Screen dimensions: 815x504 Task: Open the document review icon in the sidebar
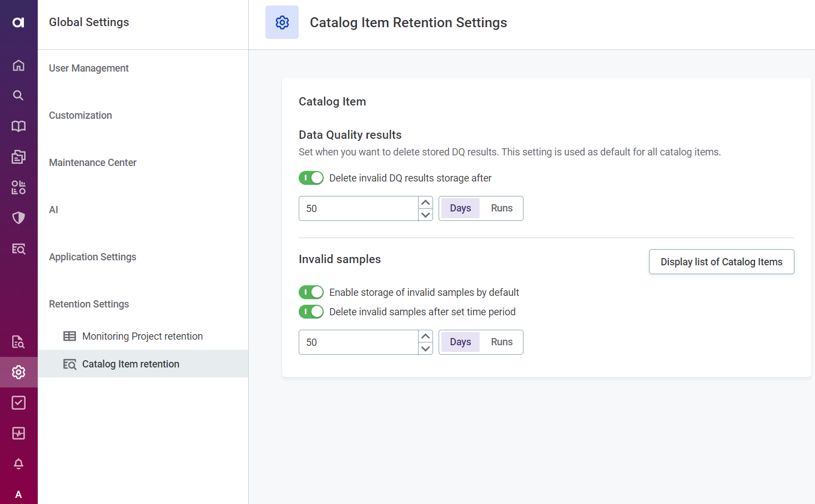(x=18, y=341)
